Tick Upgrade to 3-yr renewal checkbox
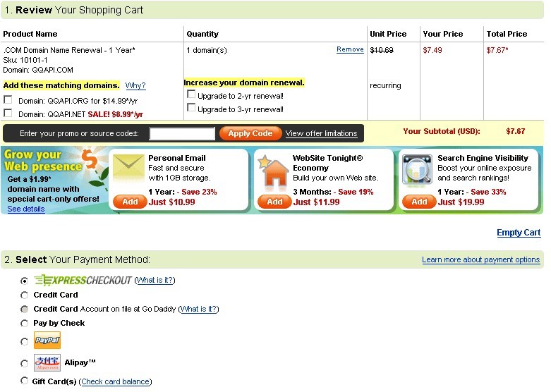 coord(191,107)
